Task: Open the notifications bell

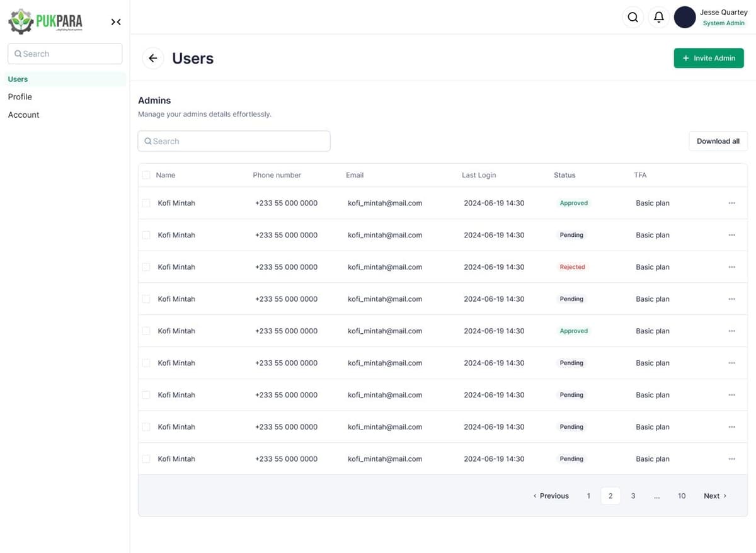Action: (x=658, y=18)
